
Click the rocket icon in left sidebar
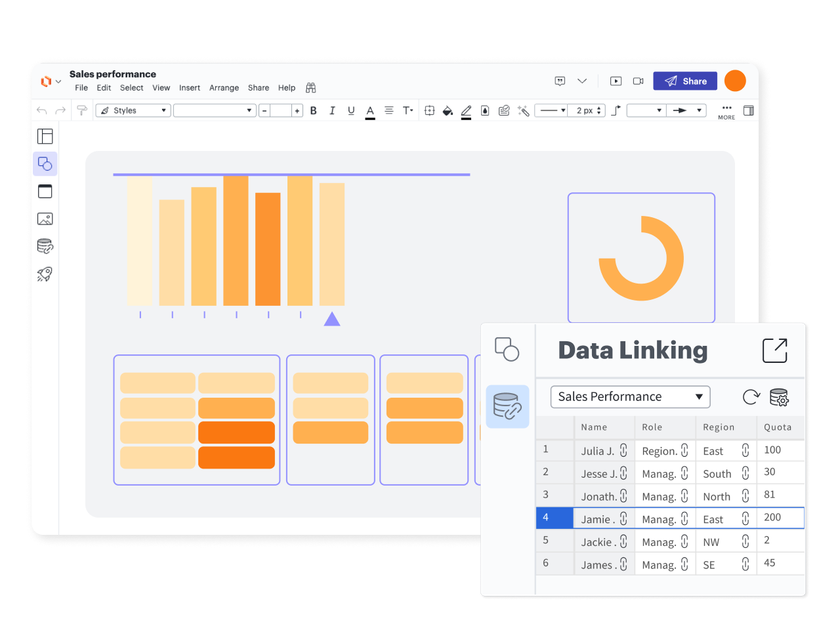click(45, 274)
